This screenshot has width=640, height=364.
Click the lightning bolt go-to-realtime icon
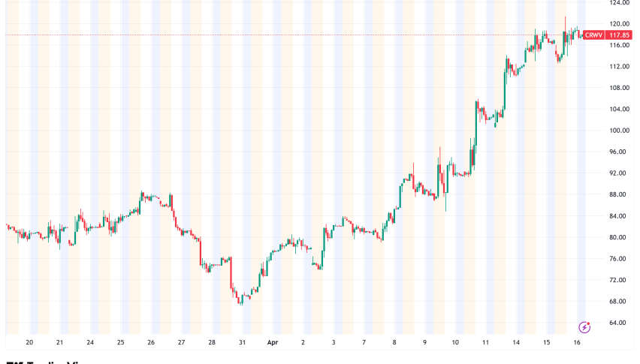pos(584,327)
